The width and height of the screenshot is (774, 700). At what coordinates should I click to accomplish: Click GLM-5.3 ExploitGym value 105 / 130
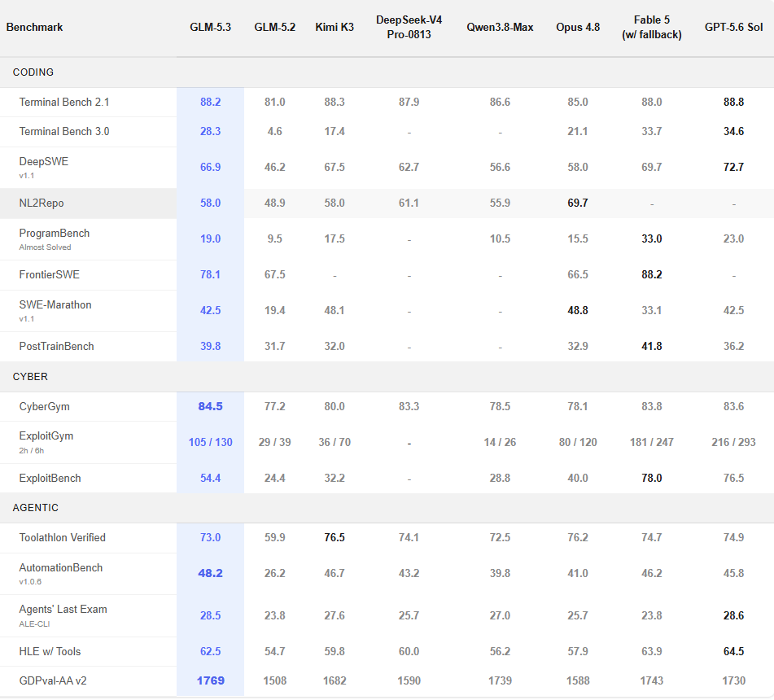pos(210,442)
